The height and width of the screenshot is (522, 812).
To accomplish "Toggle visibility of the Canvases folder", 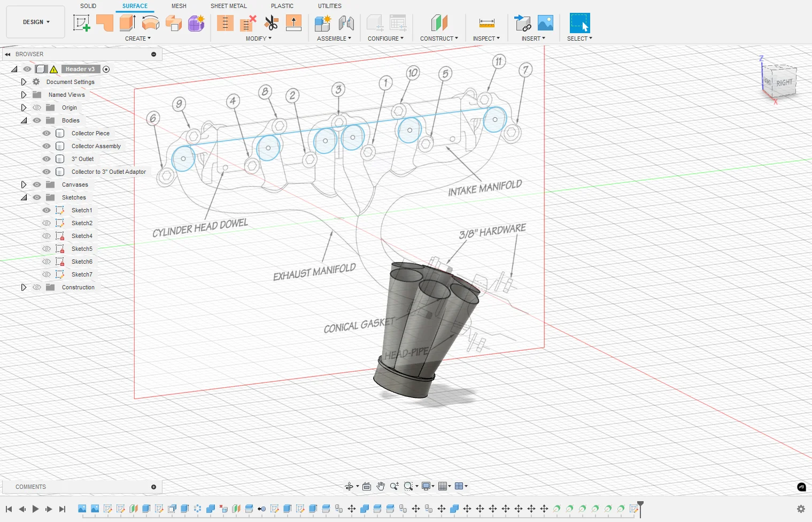I will coord(37,185).
